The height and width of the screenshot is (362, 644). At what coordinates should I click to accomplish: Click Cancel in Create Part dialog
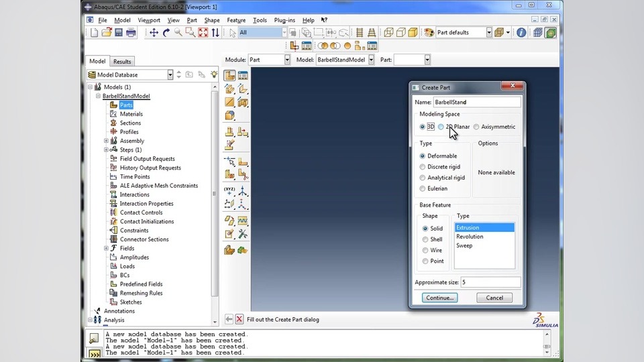[494, 298]
